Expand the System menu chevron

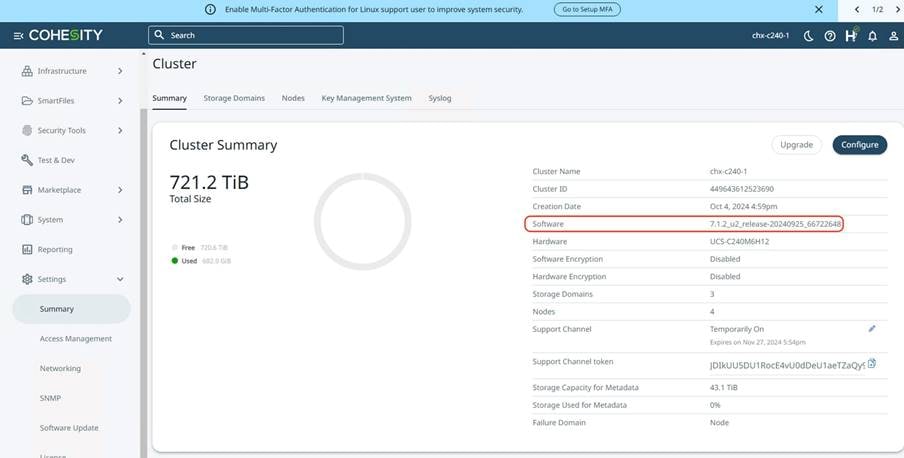[x=120, y=220]
